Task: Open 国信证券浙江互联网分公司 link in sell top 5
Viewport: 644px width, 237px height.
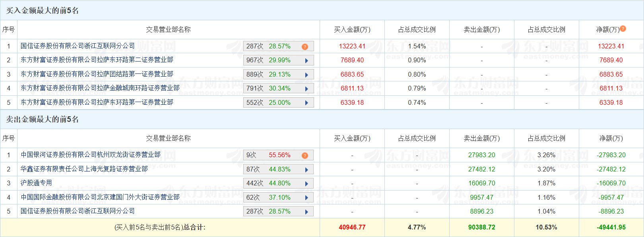Action: pos(78,211)
